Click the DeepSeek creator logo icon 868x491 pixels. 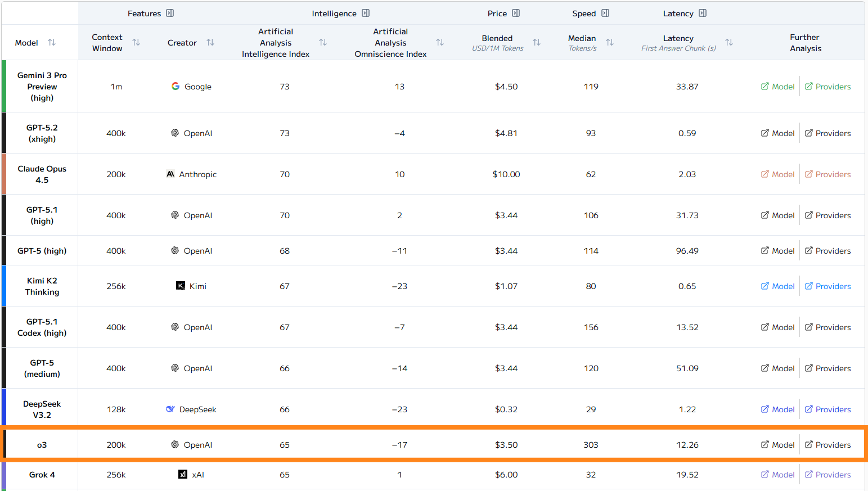pos(170,409)
